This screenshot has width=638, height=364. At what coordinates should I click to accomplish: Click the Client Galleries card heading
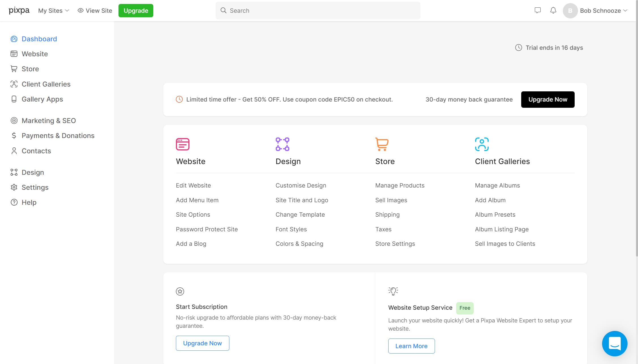[x=502, y=161]
